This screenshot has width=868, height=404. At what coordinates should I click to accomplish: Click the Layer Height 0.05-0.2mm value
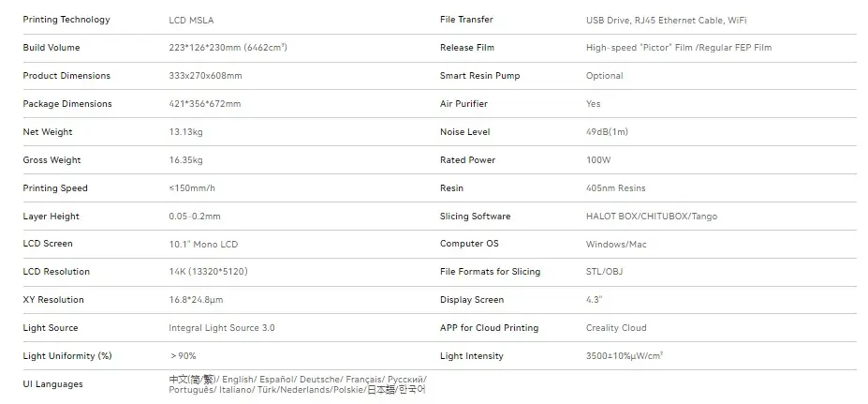pyautogui.click(x=195, y=217)
